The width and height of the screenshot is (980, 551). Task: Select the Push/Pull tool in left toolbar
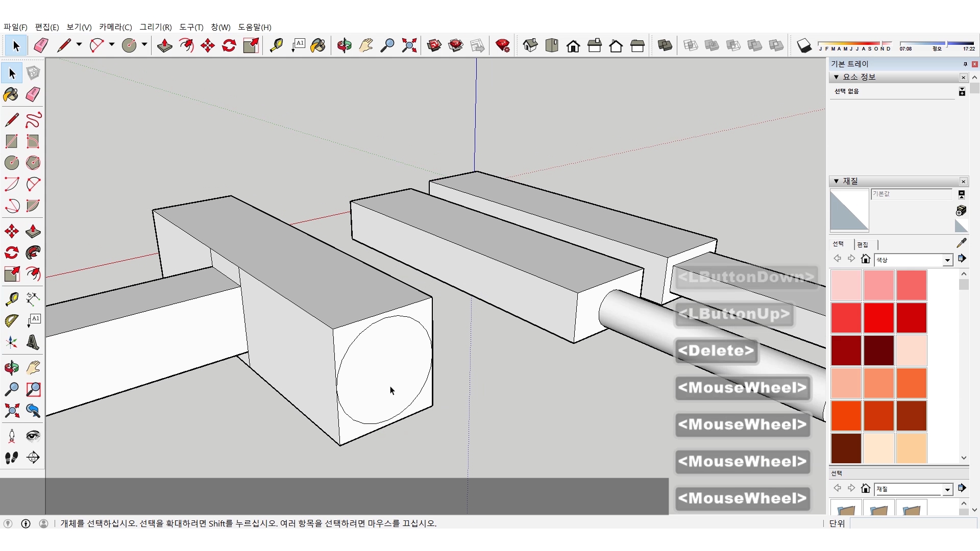click(33, 231)
